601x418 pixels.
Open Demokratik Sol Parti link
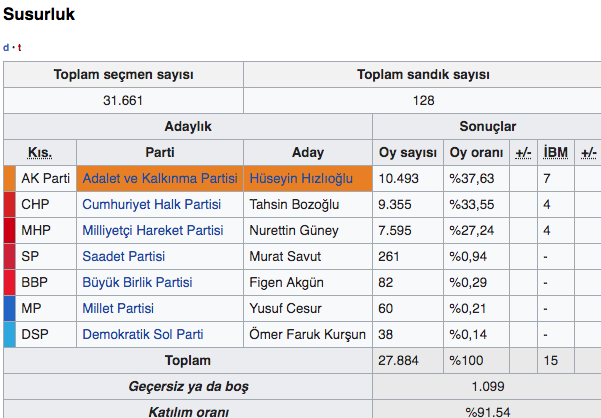click(x=143, y=334)
